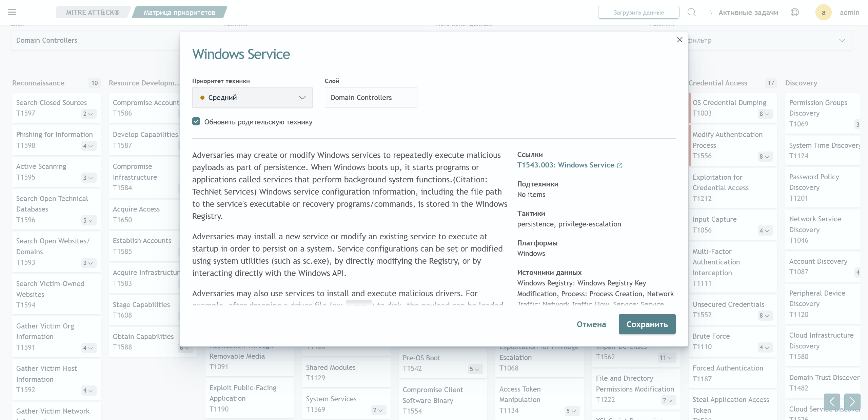This screenshot has height=420, width=868.
Task: Open the Матрица приоритетов tab
Action: 179,12
